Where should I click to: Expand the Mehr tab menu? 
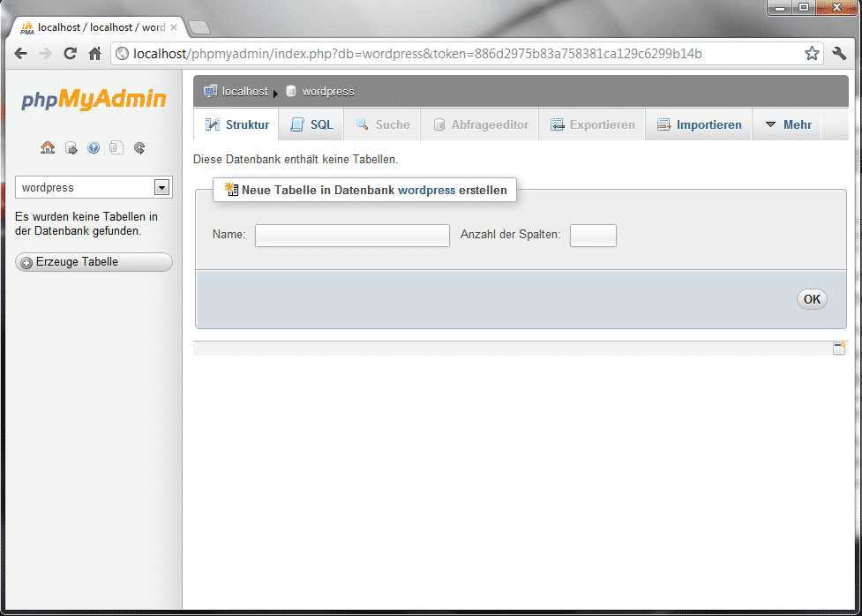(787, 124)
